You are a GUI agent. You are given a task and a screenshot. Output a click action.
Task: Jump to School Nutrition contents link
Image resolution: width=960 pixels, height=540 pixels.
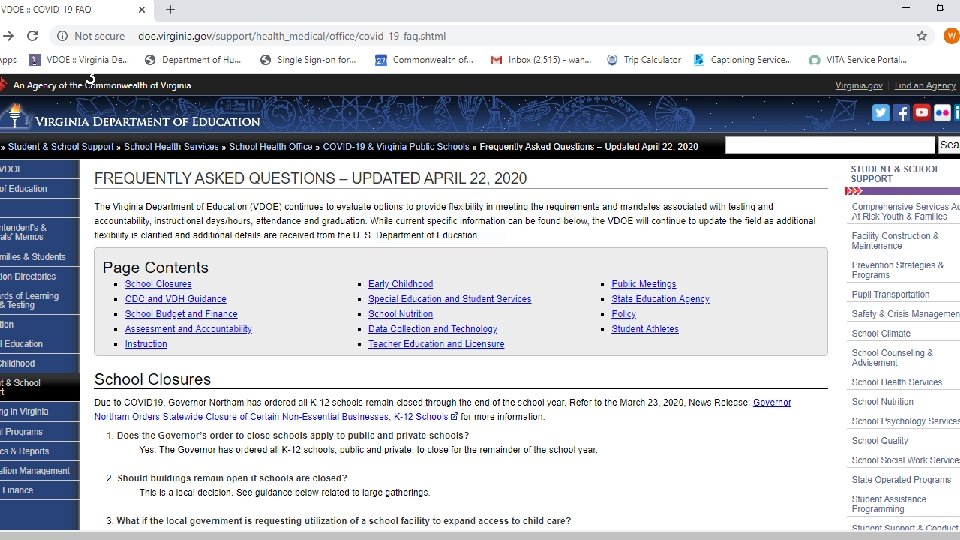(x=400, y=314)
